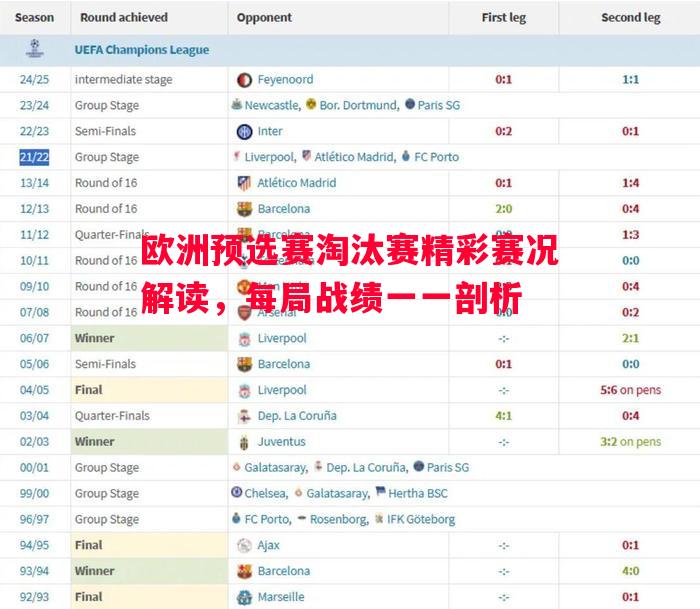
Task: Open the Ajax opponent link
Action: pyautogui.click(x=268, y=545)
